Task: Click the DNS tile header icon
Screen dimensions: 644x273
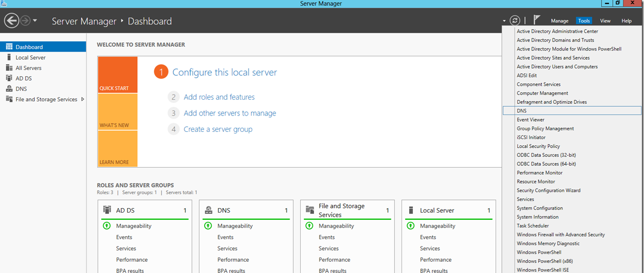Action: (x=208, y=210)
